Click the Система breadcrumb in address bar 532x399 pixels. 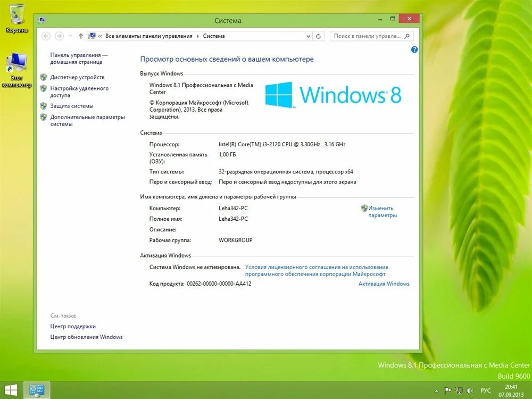coord(214,36)
